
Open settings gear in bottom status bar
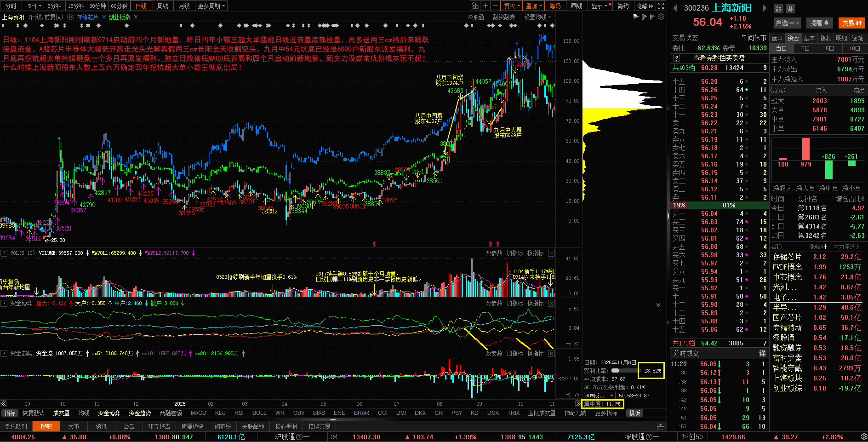point(864,436)
